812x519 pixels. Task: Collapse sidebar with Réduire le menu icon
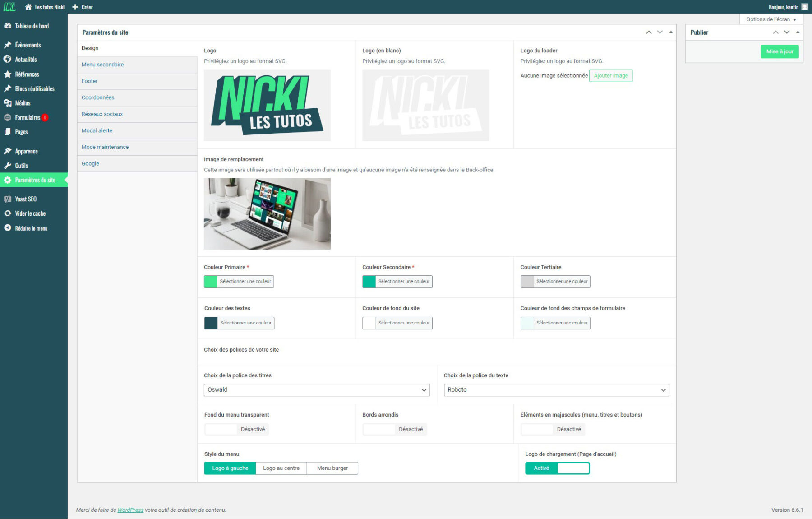[x=8, y=228]
